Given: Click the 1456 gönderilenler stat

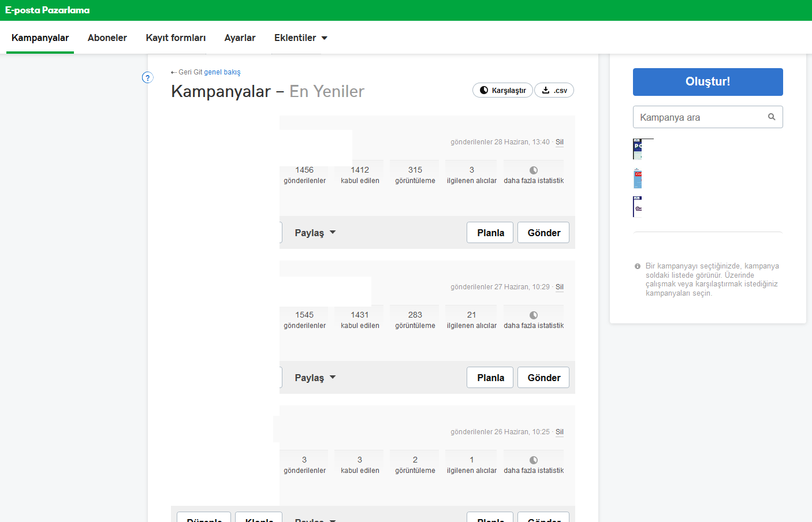Looking at the screenshot, I should (304, 175).
